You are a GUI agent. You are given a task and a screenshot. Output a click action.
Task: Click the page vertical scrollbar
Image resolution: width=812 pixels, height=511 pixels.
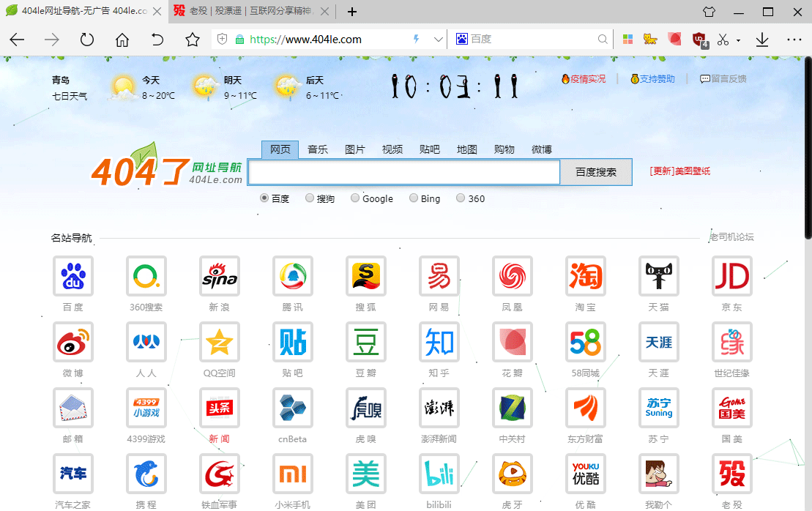pos(808,149)
